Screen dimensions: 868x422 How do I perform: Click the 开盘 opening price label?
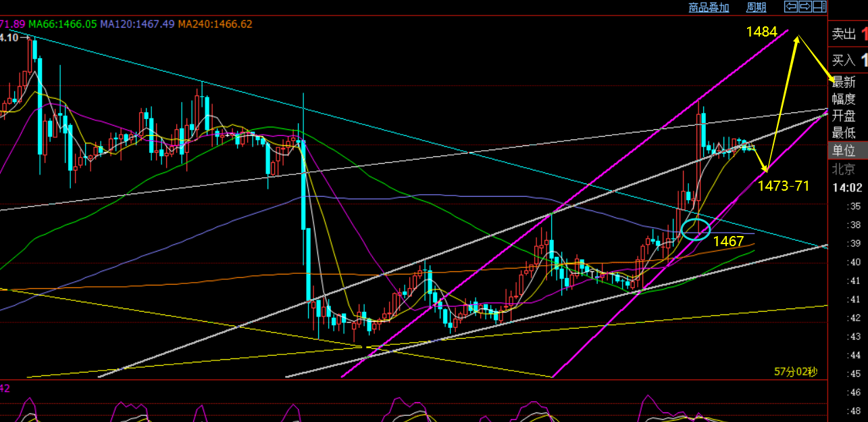click(x=844, y=116)
